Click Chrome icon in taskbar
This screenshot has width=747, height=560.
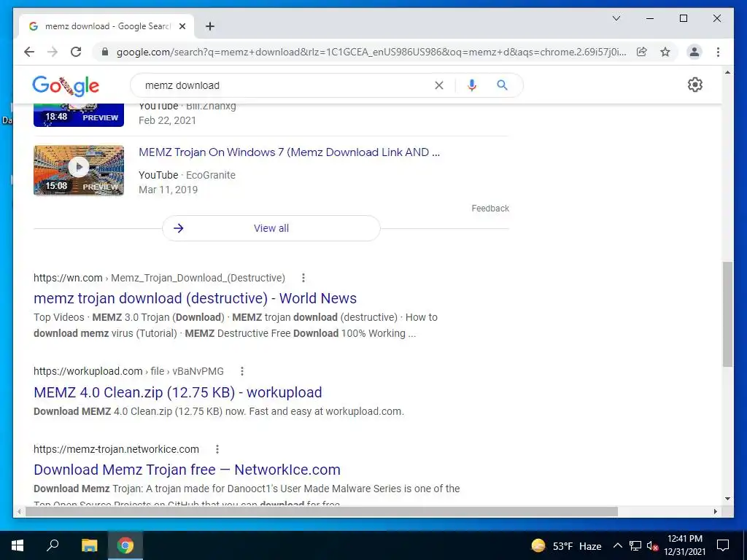pyautogui.click(x=125, y=545)
